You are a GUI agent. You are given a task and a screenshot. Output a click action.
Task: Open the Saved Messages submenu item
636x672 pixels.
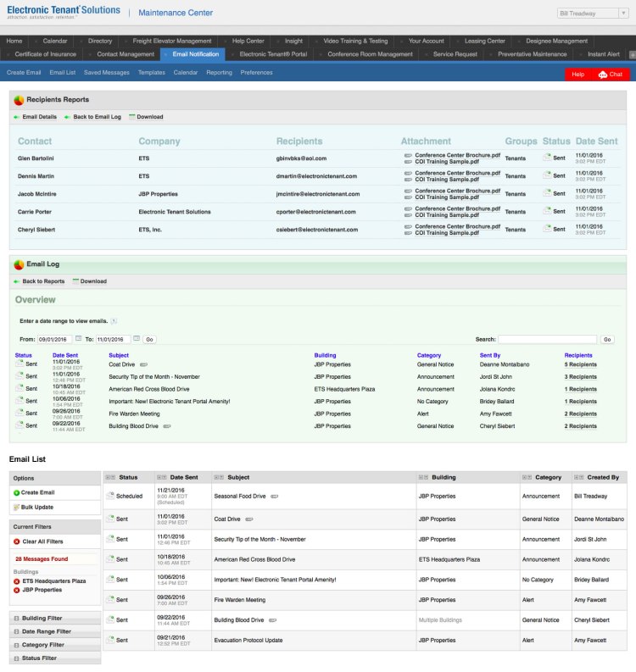click(x=107, y=73)
